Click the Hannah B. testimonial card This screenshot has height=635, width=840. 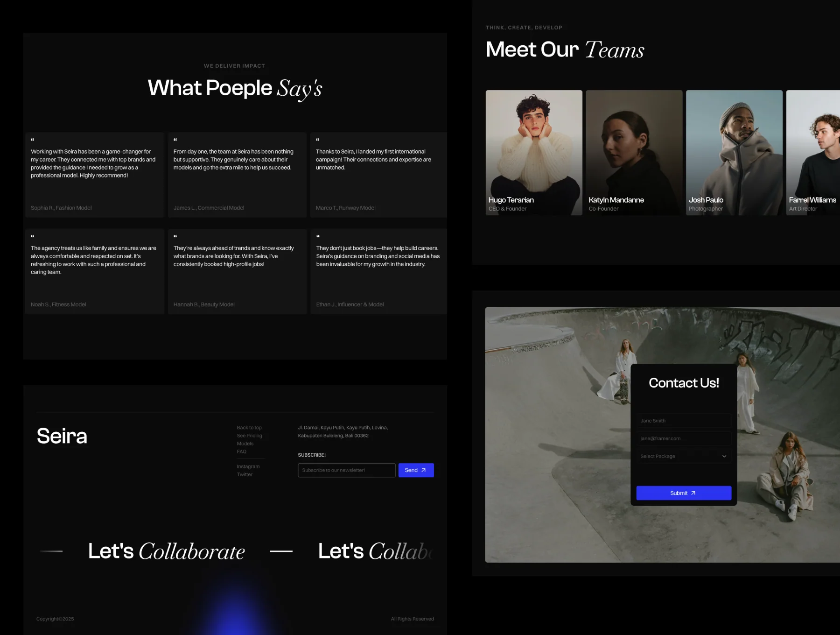(237, 272)
